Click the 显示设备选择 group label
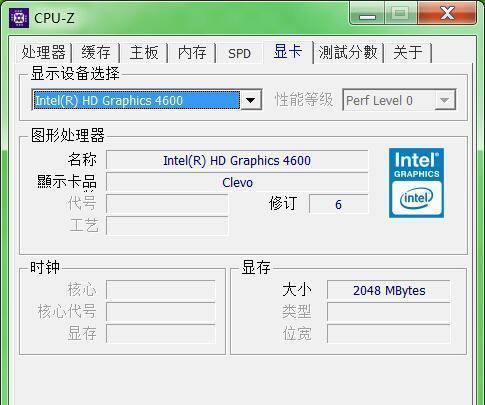Screen dimensions: 485x405 coord(75,73)
